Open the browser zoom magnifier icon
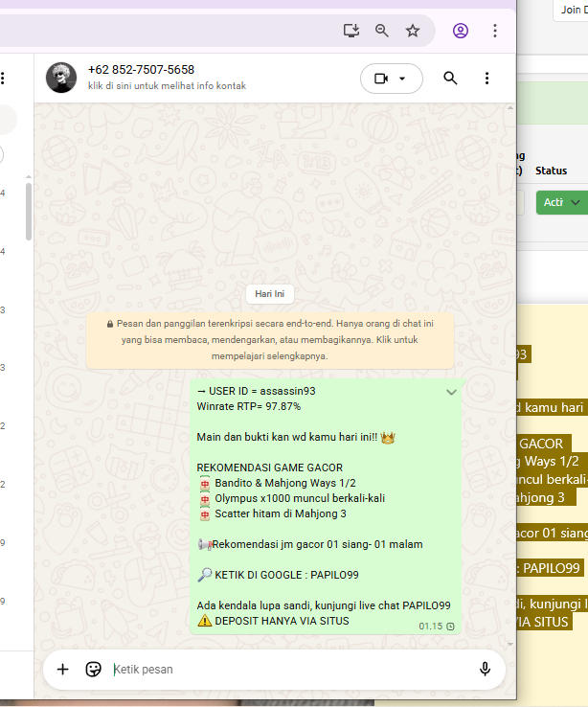This screenshot has width=588, height=707. pos(382,31)
